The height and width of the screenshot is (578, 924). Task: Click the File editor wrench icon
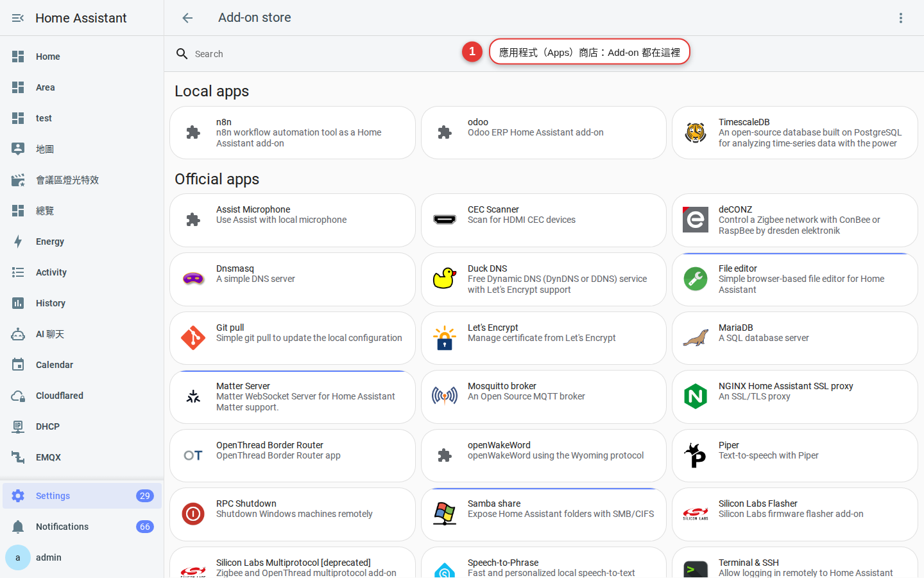[696, 279]
